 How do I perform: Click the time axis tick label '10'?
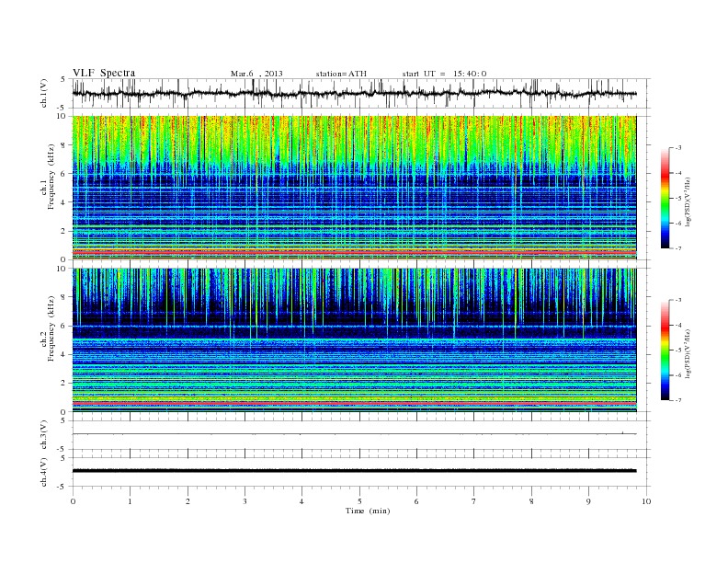(646, 501)
